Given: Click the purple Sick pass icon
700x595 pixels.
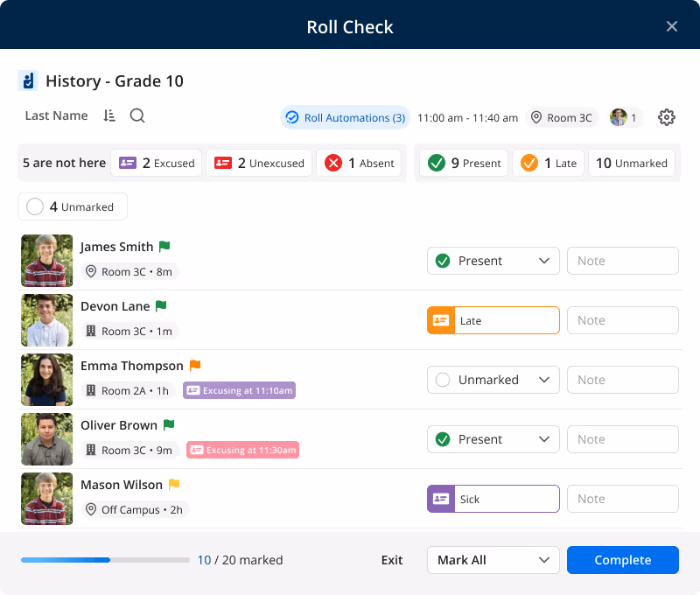Looking at the screenshot, I should tap(441, 499).
